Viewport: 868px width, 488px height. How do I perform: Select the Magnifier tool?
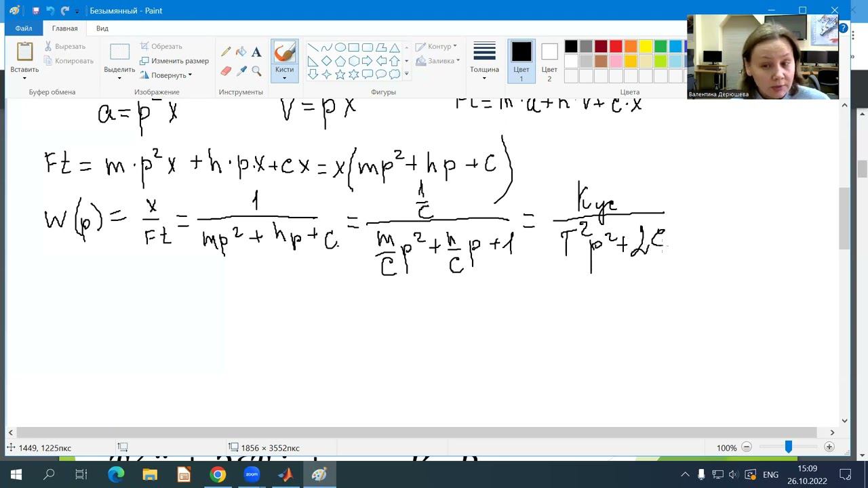[x=256, y=70]
